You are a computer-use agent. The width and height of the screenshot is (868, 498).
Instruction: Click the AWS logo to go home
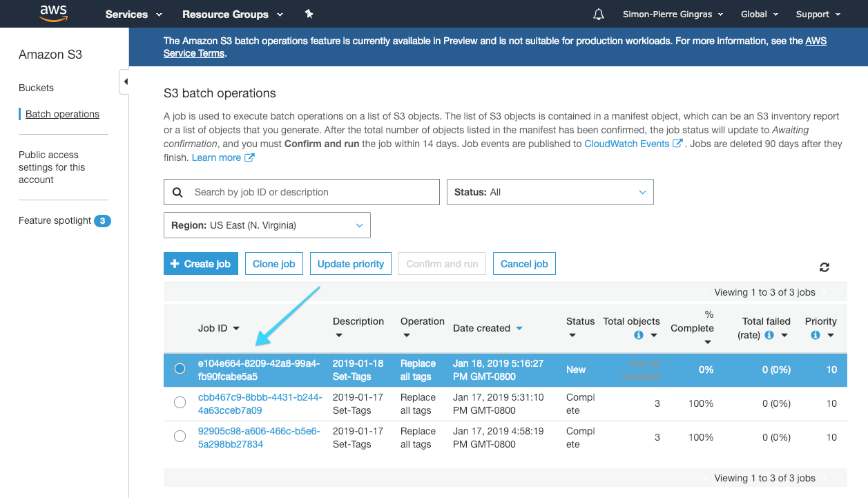(x=54, y=13)
